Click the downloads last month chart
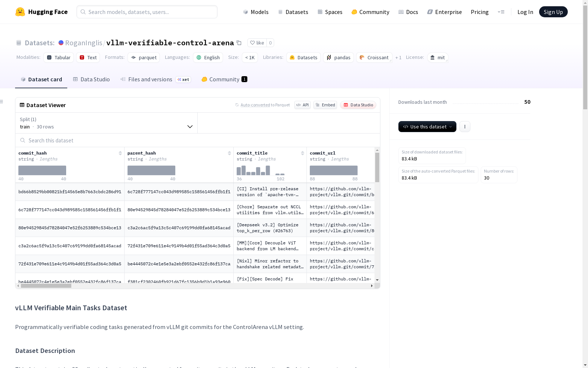The height and width of the screenshot is (368, 588). coord(485,102)
